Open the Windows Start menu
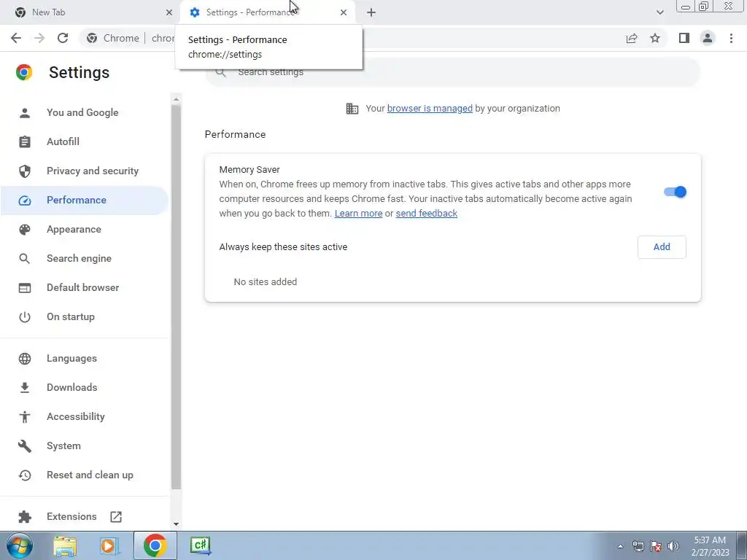The width and height of the screenshot is (747, 560). point(20,545)
